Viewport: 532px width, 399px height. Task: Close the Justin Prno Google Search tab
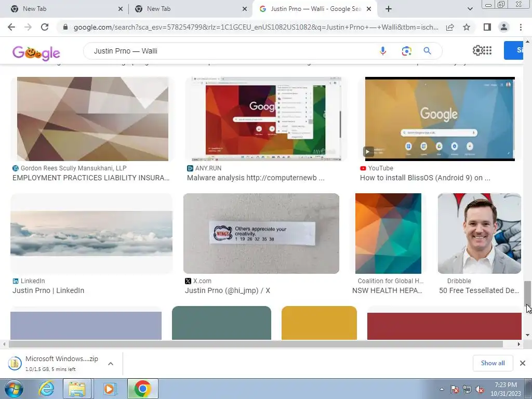[369, 9]
